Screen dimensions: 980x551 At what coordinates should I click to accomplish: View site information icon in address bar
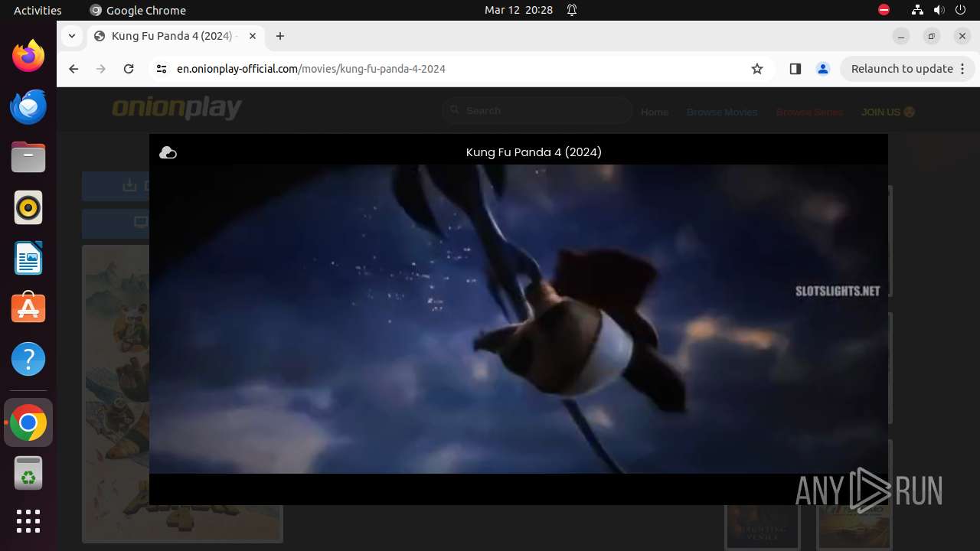click(x=161, y=69)
